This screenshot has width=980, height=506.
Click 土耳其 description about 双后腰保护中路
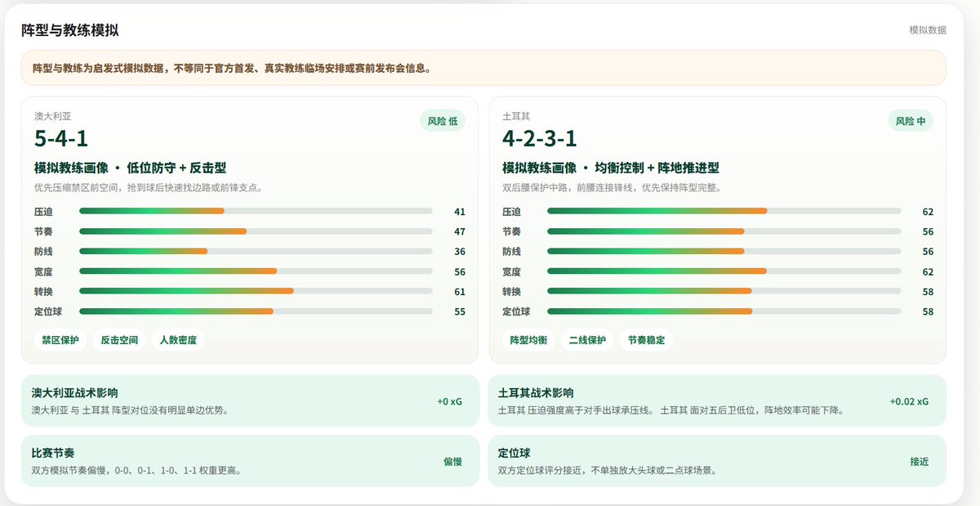click(x=611, y=187)
